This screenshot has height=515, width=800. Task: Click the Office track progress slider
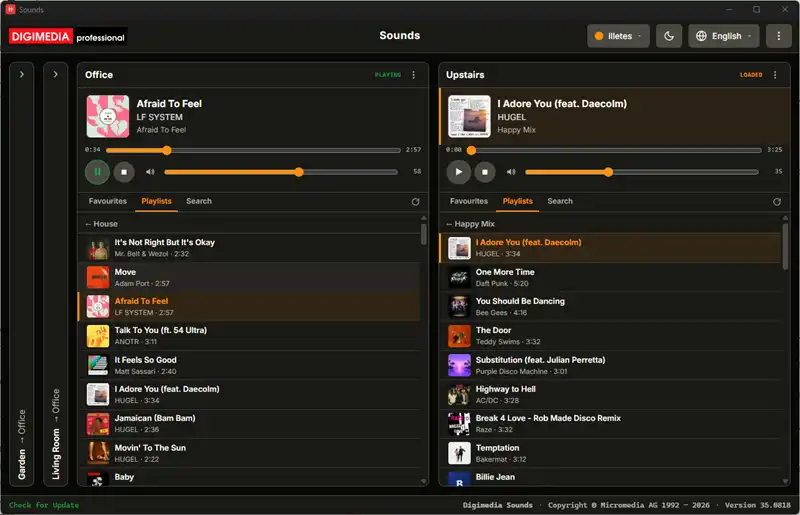click(x=253, y=151)
